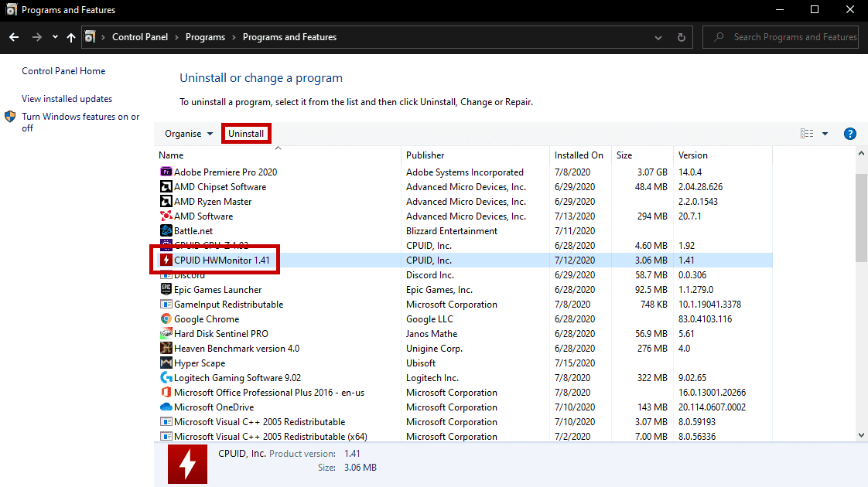The width and height of the screenshot is (868, 487).
Task: Click the Adobe Premiere Pro 2020 icon
Action: pyautogui.click(x=166, y=172)
